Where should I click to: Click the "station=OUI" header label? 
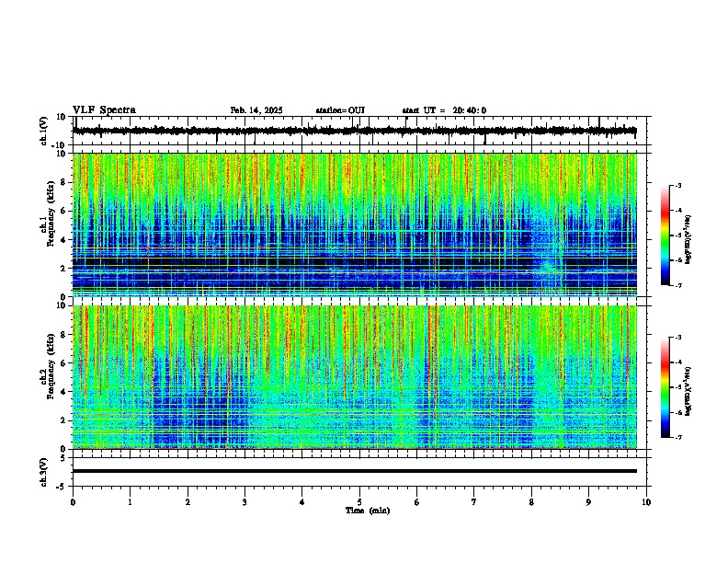pyautogui.click(x=340, y=110)
